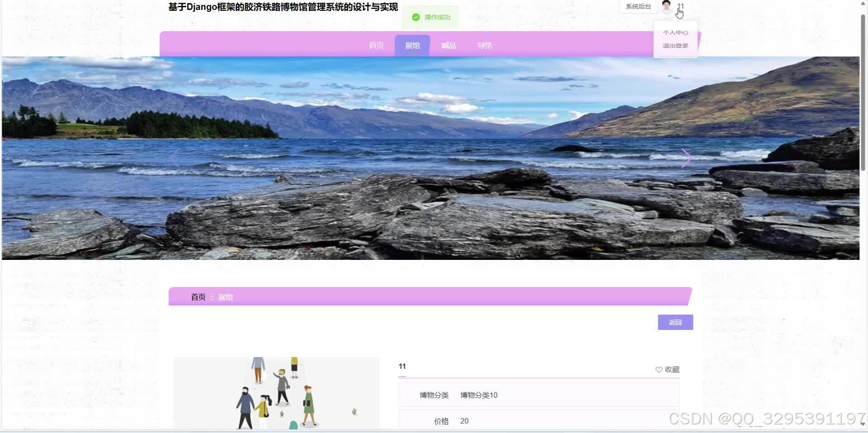Open the 导览 navigation tab
868x433 pixels.
point(485,45)
